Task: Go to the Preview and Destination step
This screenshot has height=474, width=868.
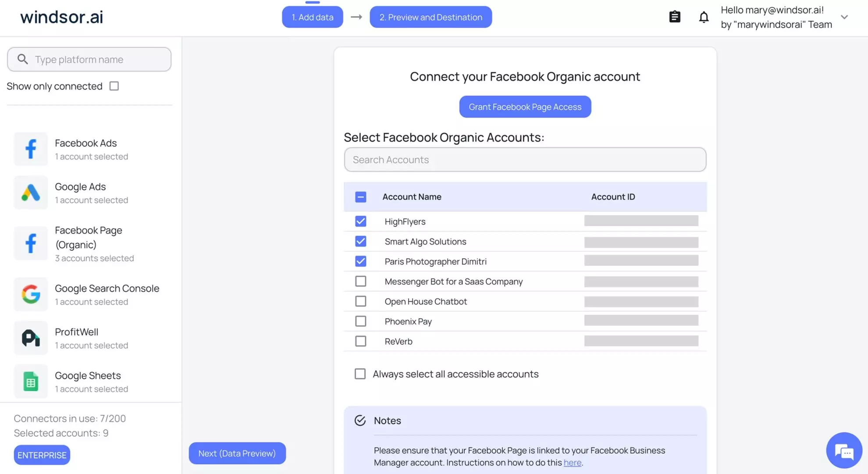Action: (x=430, y=17)
